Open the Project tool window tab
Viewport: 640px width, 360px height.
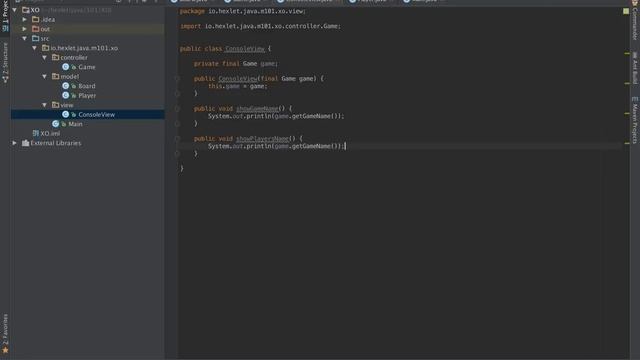click(x=5, y=16)
